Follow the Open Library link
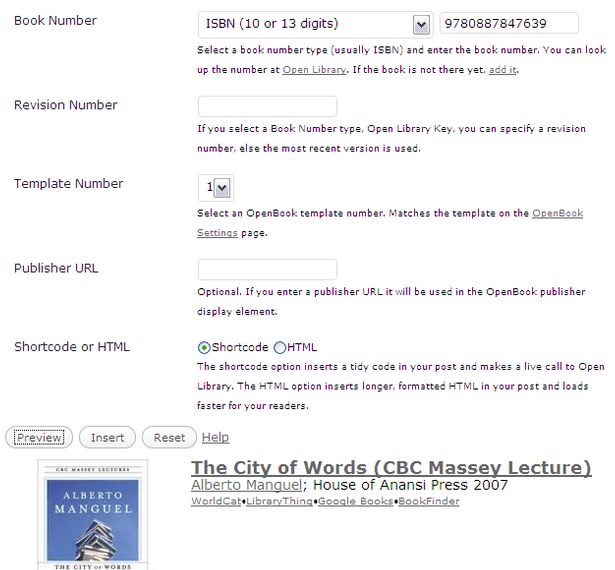Viewport: 615px width, 570px height. point(315,70)
